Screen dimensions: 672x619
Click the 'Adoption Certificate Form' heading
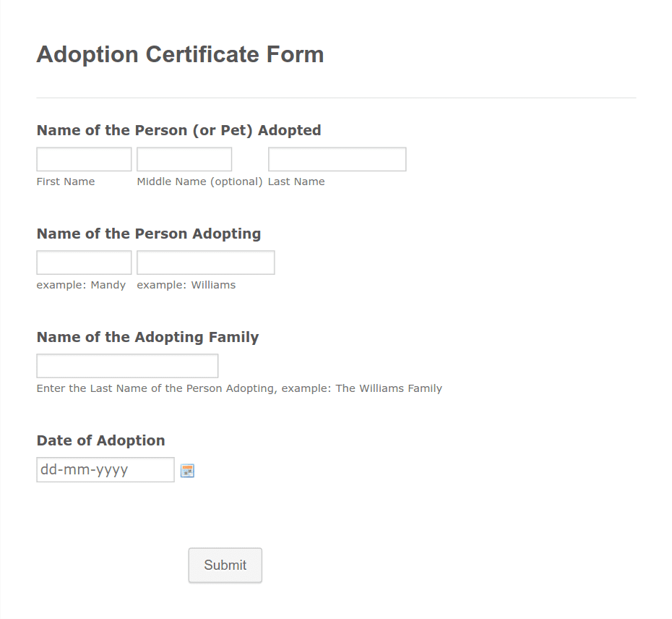click(180, 54)
